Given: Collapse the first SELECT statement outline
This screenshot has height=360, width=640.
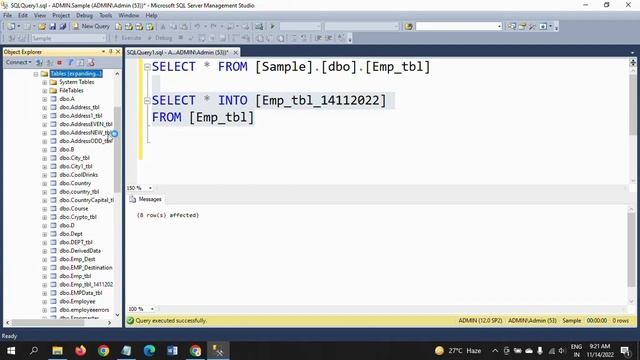Looking at the screenshot, I should tap(147, 67).
